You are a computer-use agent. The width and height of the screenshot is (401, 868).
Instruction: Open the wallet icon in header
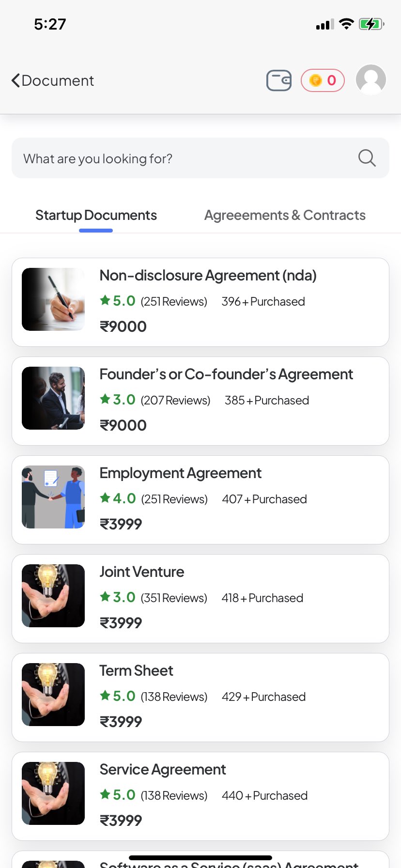[279, 80]
